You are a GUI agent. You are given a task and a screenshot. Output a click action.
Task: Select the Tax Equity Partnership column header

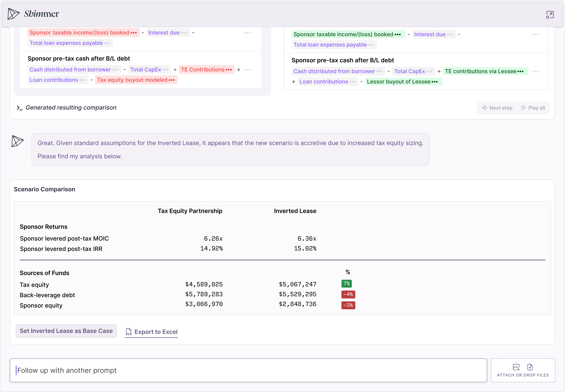click(190, 211)
